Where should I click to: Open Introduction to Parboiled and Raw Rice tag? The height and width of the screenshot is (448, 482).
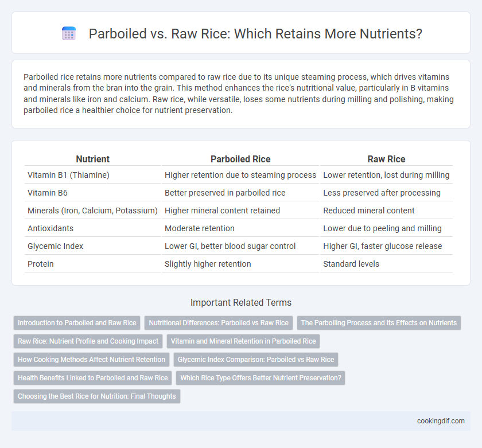(x=77, y=323)
